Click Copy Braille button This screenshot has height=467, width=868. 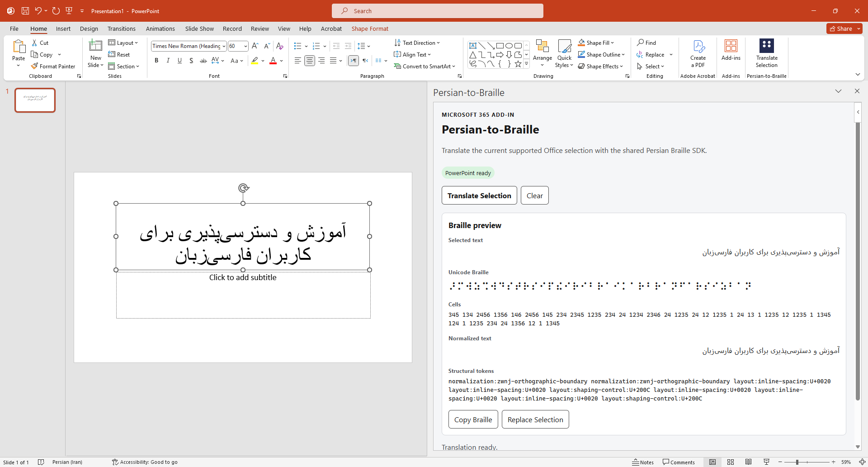pyautogui.click(x=473, y=419)
